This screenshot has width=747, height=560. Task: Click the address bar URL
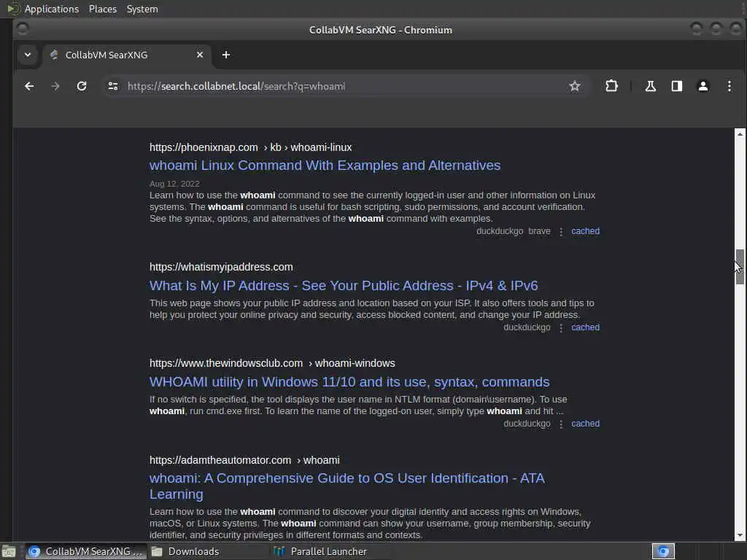(x=236, y=86)
